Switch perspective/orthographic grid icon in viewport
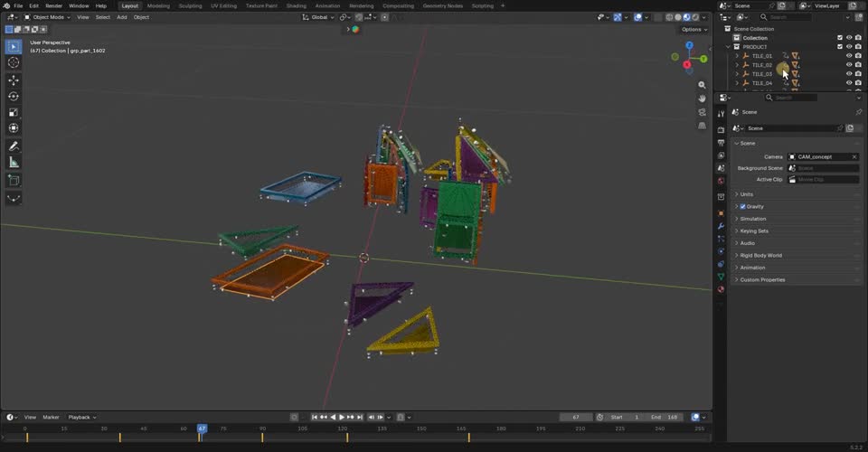The height and width of the screenshot is (452, 868). point(702,126)
